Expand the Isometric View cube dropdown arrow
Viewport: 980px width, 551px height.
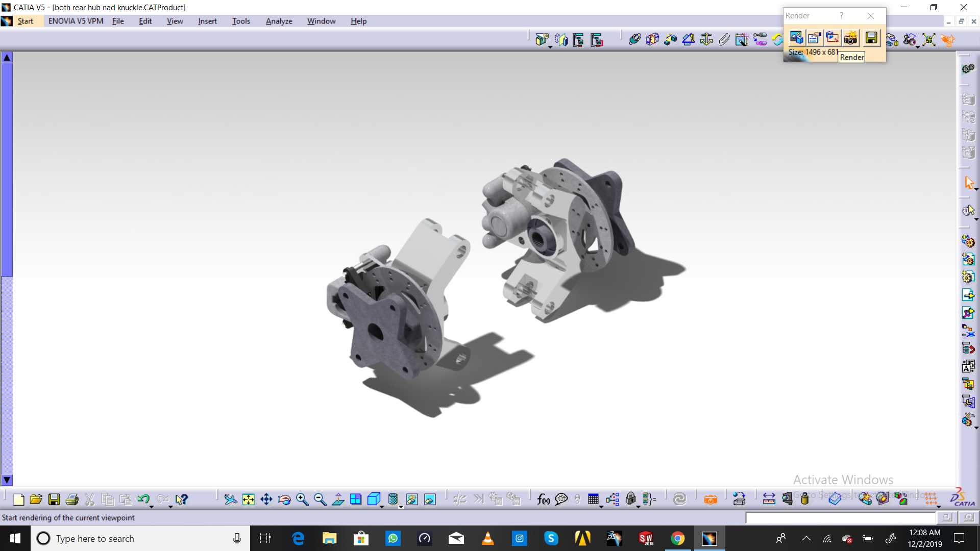[x=382, y=507]
